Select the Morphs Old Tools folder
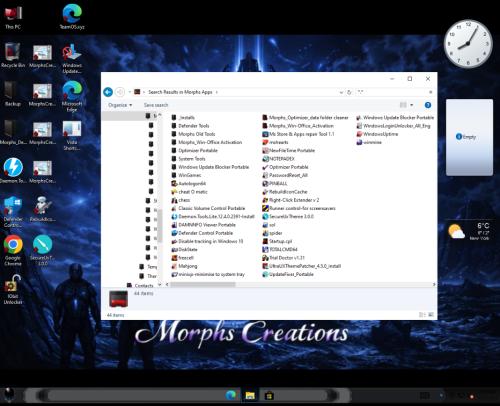Viewport: 500px width, 406px height. [x=193, y=134]
